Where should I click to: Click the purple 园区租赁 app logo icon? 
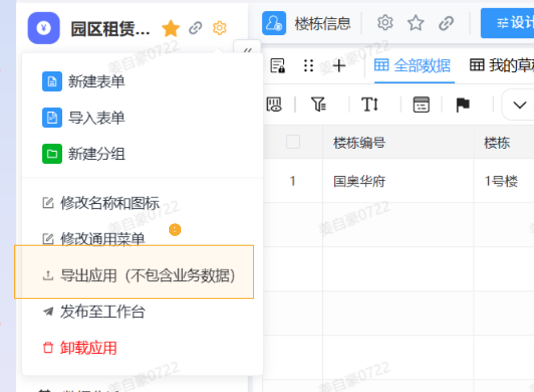44,28
